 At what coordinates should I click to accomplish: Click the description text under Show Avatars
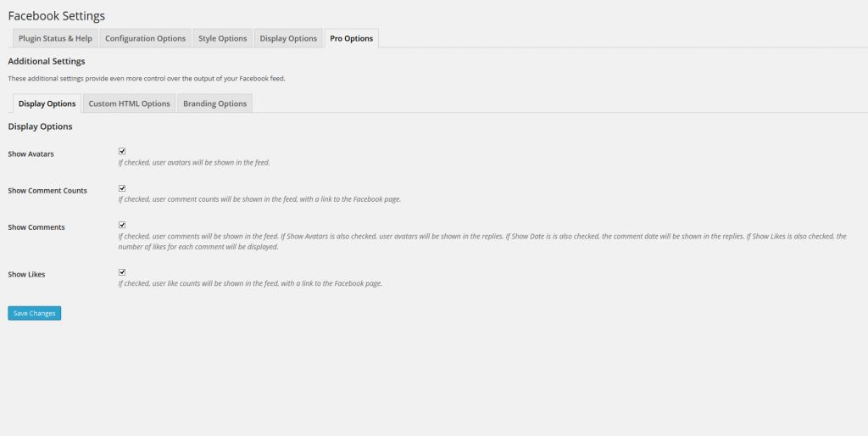click(x=194, y=162)
